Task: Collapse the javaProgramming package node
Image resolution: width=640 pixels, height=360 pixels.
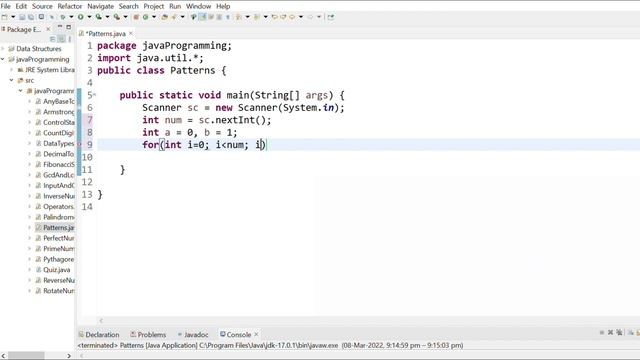Action: click(21, 91)
